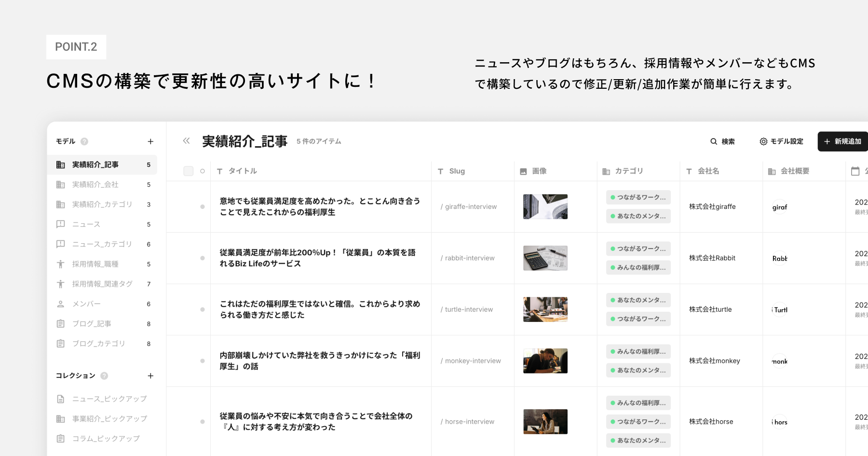This screenshot has height=456, width=868.
Task: Click the T icon in Slug header
Action: (440, 171)
